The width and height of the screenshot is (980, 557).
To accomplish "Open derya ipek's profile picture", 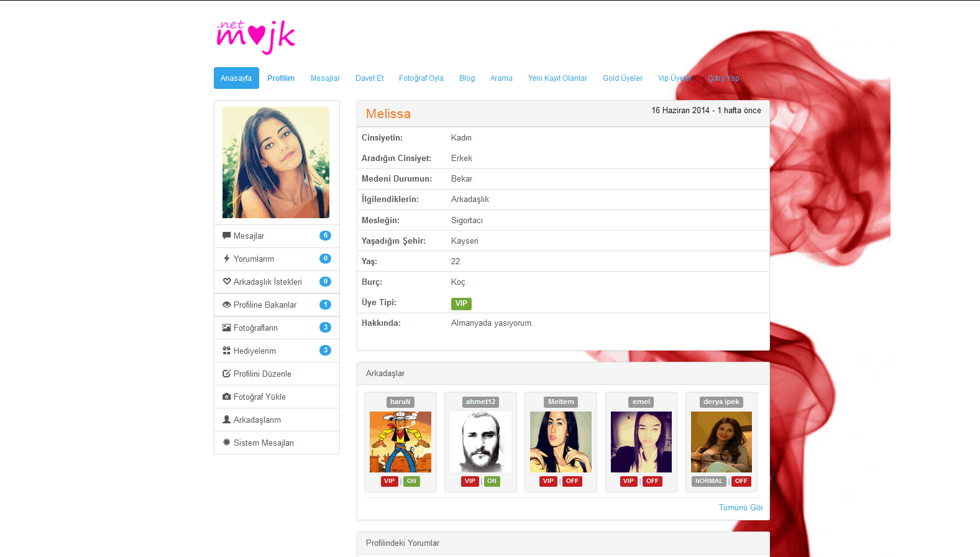I will (x=721, y=442).
